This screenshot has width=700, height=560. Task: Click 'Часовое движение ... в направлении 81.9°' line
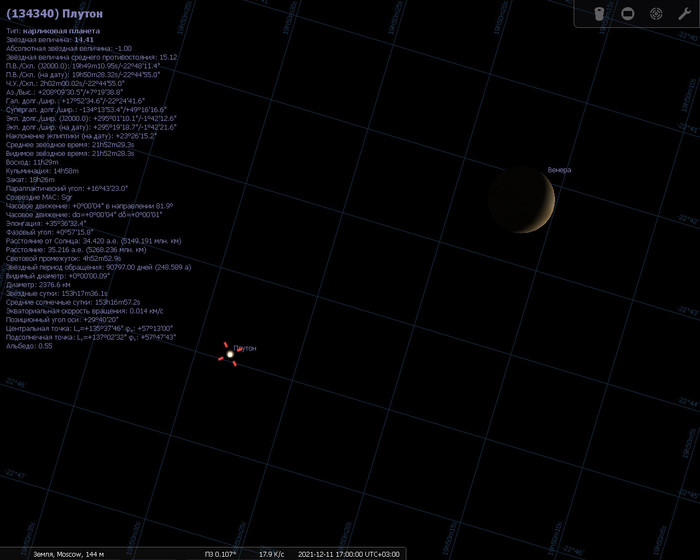(x=89, y=206)
